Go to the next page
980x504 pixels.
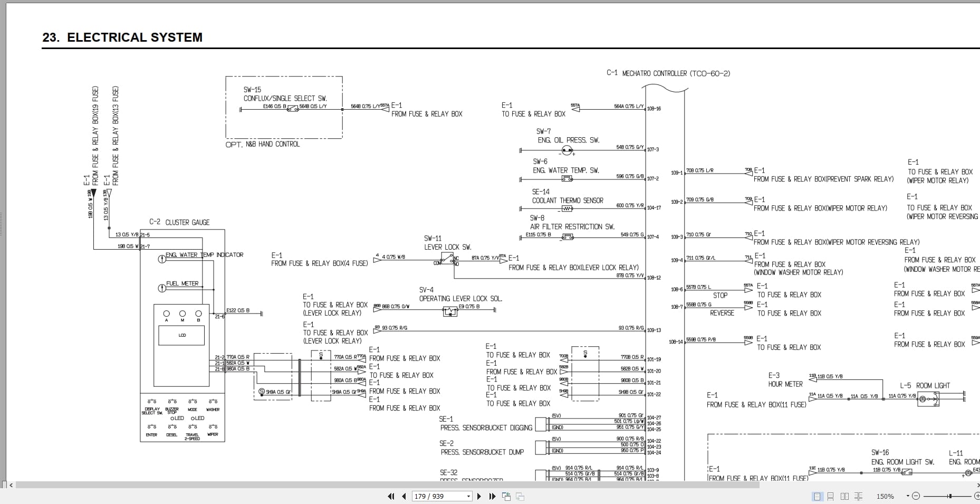[479, 496]
